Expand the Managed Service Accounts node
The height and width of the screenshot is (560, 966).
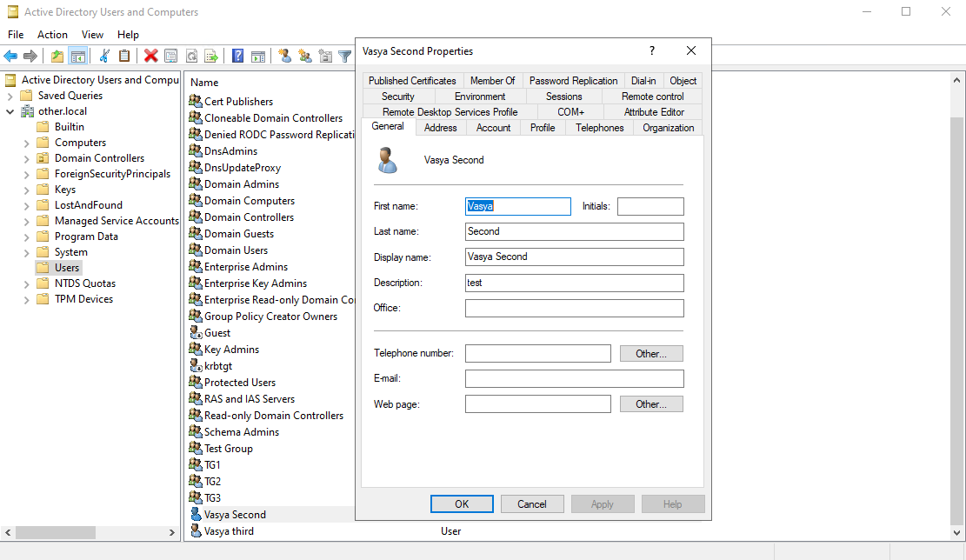(26, 221)
